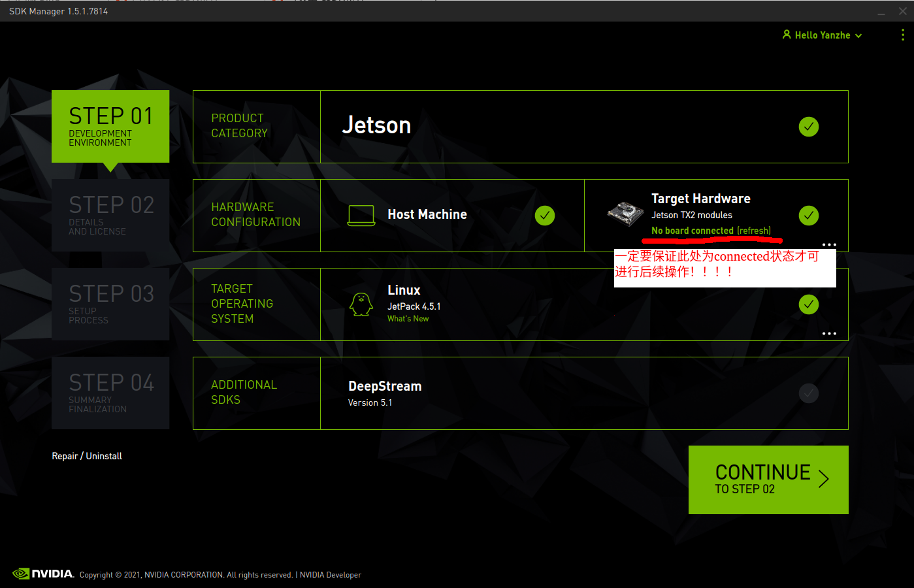Click the Linux penguin icon
The image size is (914, 588).
361,304
